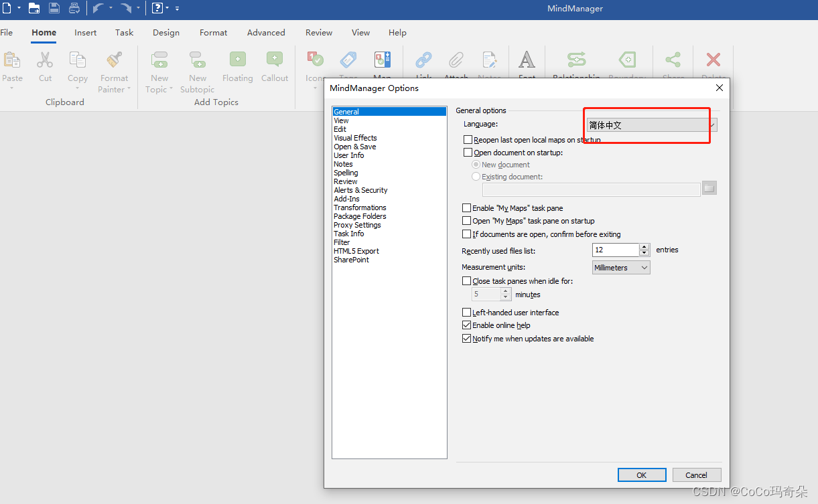Open the Language dropdown
The image size is (818, 504).
(712, 125)
